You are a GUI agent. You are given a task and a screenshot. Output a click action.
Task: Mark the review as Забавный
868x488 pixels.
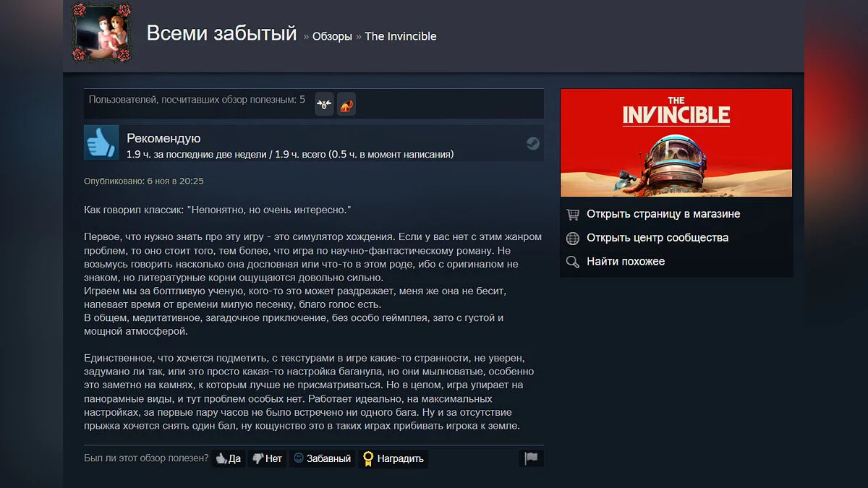pyautogui.click(x=323, y=458)
